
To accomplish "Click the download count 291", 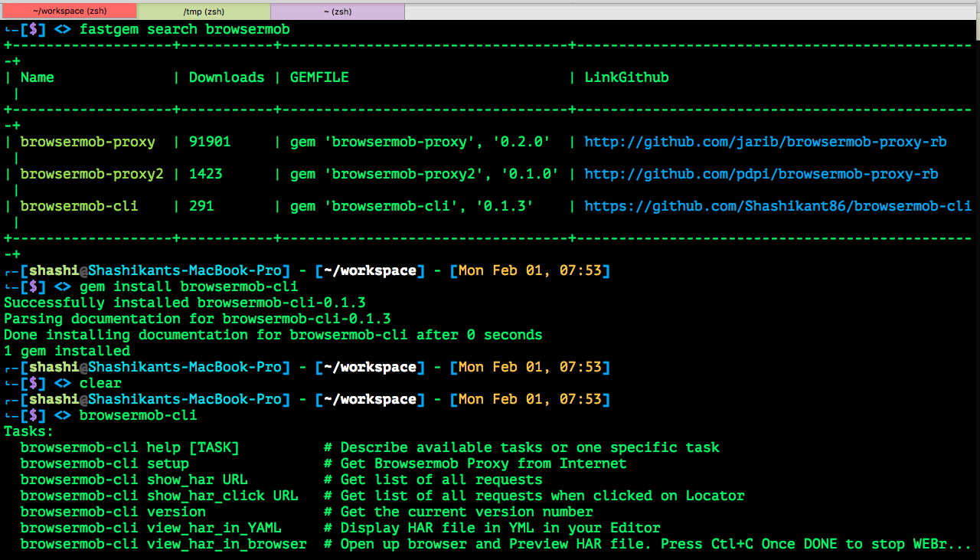I will click(x=201, y=206).
